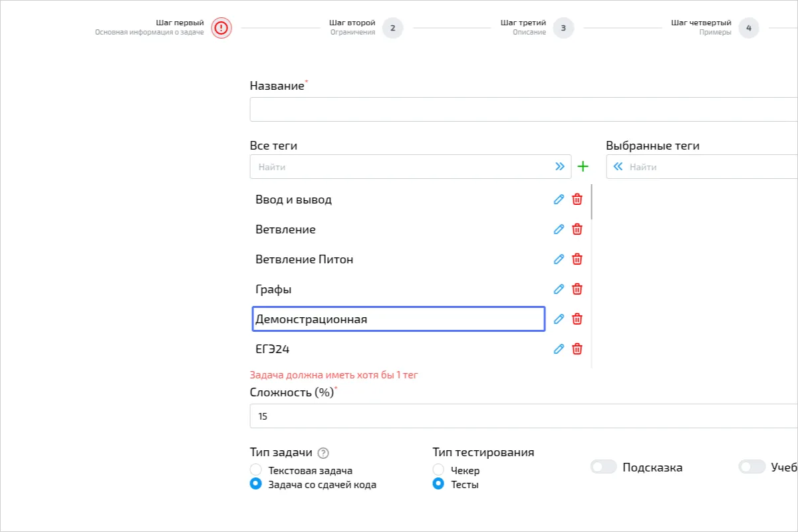Delete the 'Графы' tag
This screenshot has height=532, width=798.
577,289
